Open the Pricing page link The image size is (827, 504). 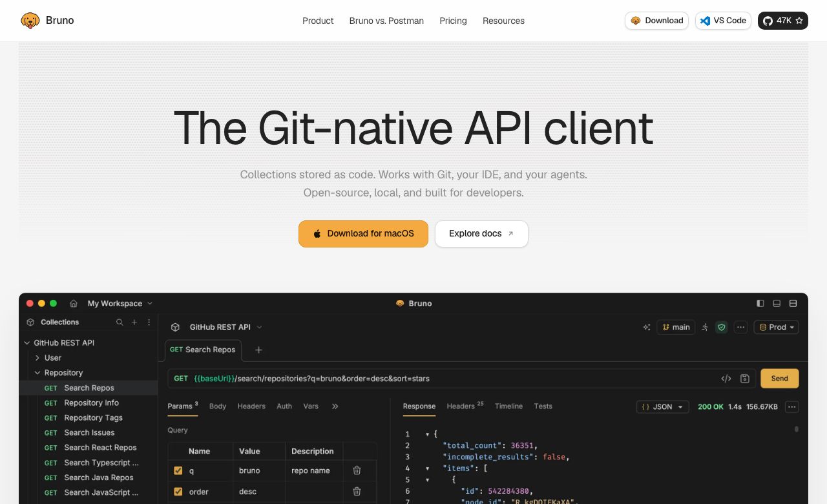pos(453,21)
